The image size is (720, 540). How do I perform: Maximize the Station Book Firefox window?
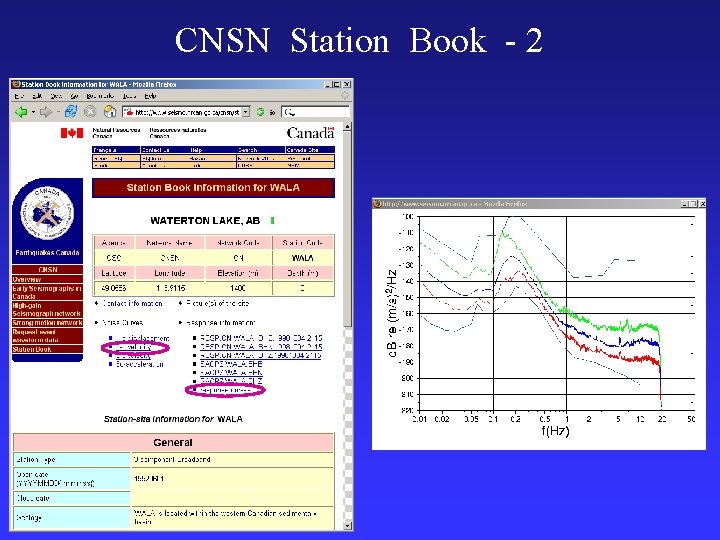[337, 84]
